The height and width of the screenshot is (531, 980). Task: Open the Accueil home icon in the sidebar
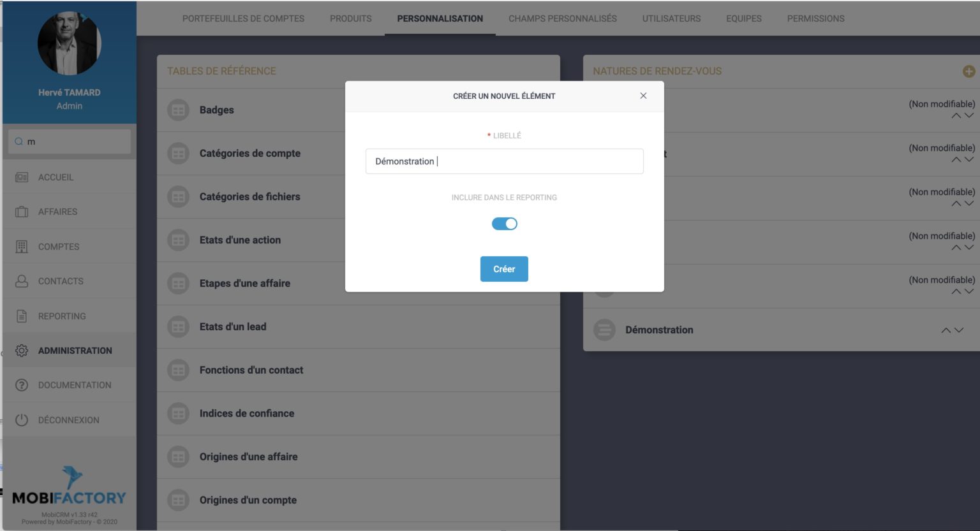coord(21,176)
